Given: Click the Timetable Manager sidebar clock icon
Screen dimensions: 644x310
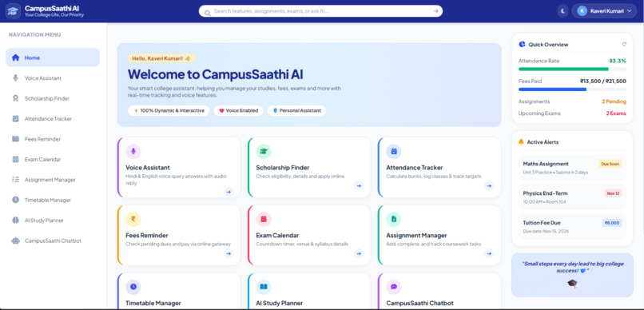Looking at the screenshot, I should coord(16,200).
